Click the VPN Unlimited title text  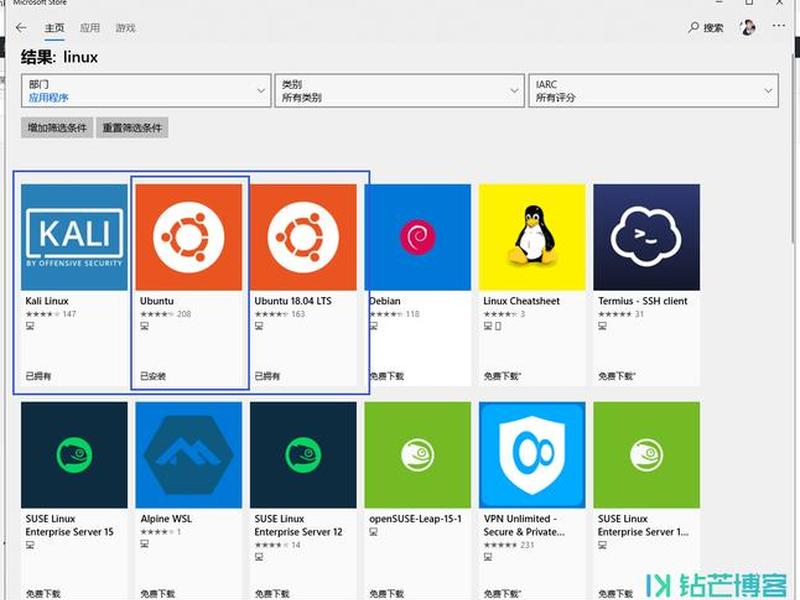pyautogui.click(x=524, y=525)
